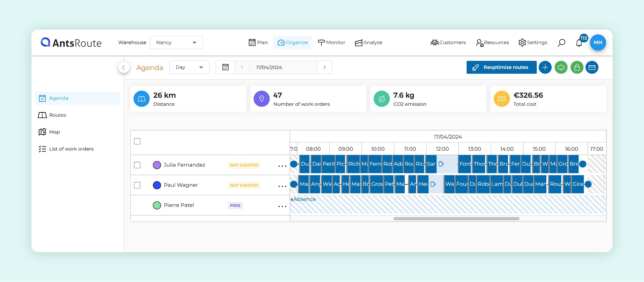The width and height of the screenshot is (644, 282).
Task: Click the green cloud upload icon
Action: pos(561,67)
